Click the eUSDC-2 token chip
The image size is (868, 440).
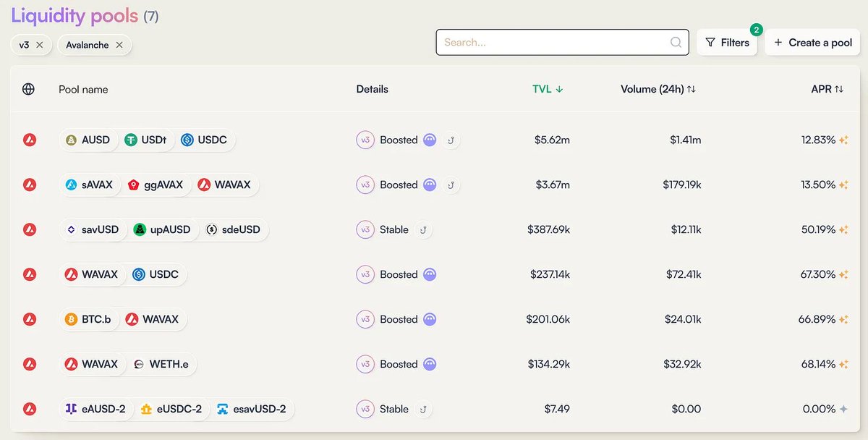(x=171, y=409)
